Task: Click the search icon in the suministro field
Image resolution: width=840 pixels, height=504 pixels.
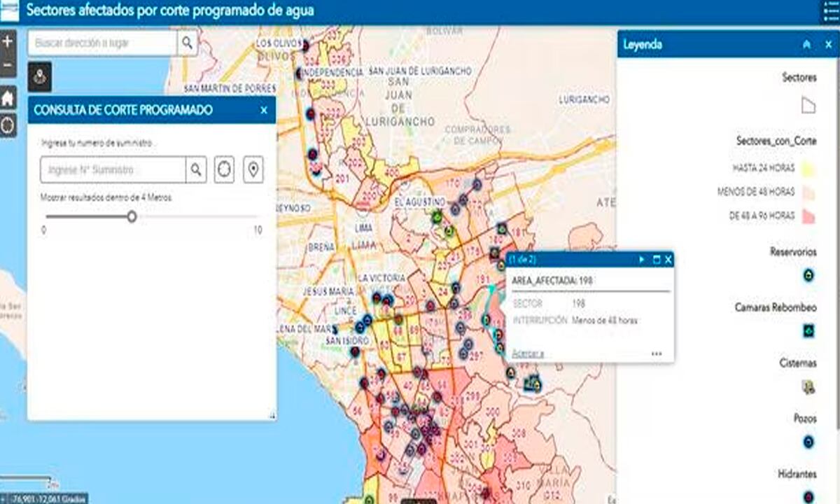Action: pos(197,169)
